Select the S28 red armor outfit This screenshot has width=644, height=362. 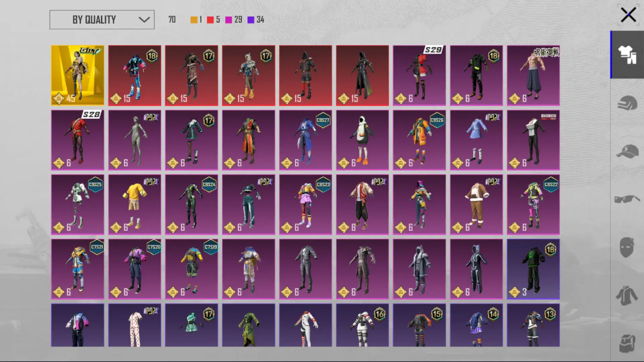[x=77, y=140]
